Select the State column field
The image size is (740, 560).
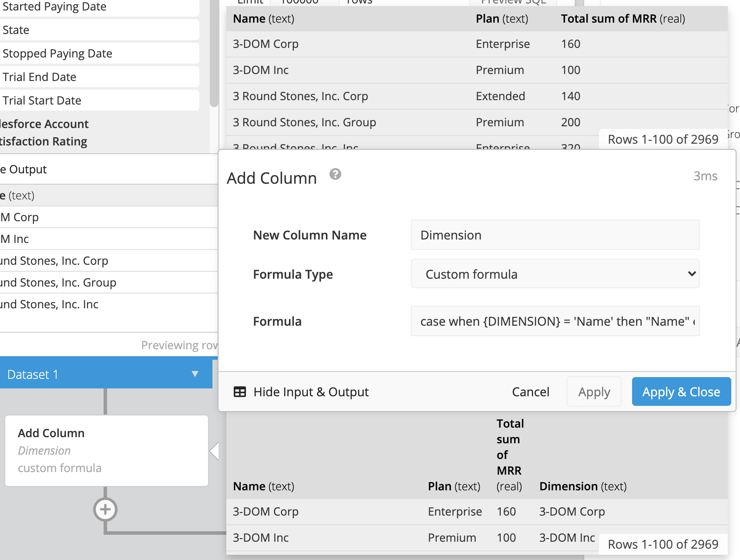click(x=99, y=30)
